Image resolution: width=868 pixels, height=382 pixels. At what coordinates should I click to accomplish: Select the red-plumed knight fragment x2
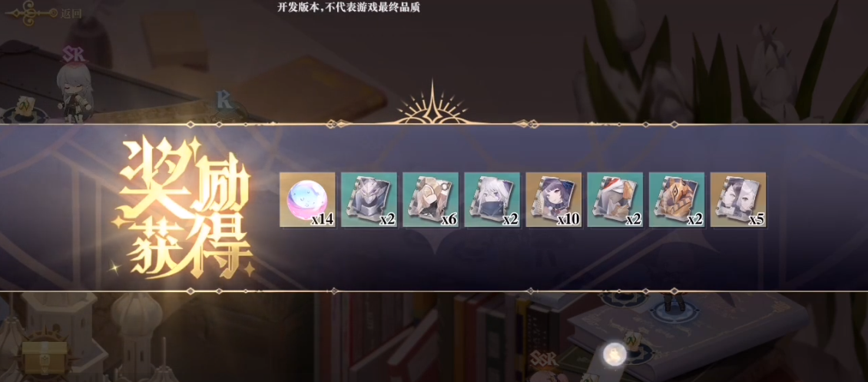click(615, 199)
